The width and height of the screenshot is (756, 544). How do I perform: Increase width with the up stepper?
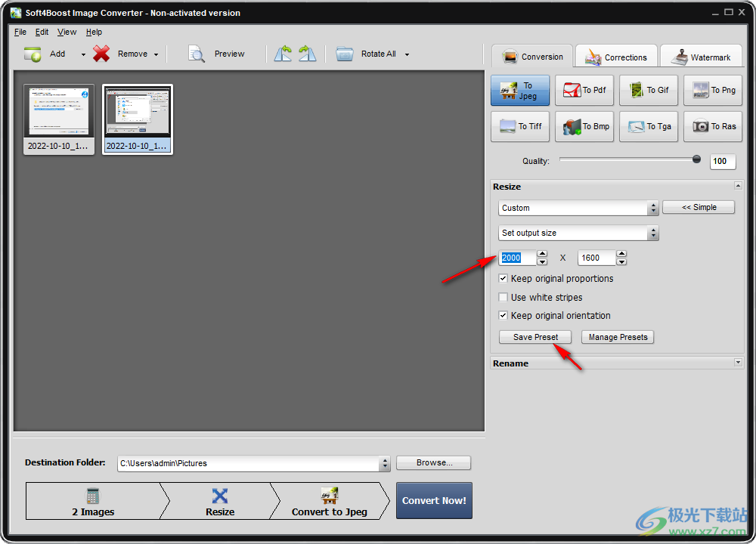pos(542,254)
